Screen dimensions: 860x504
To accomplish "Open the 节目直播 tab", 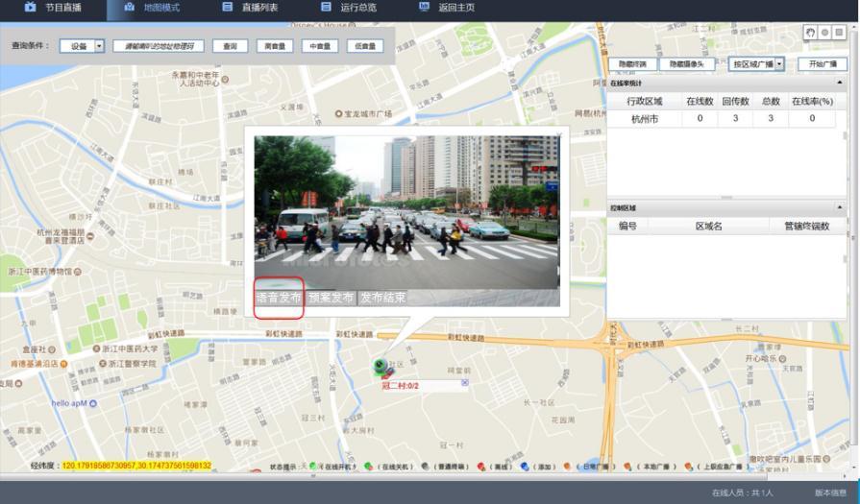I will point(53,8).
